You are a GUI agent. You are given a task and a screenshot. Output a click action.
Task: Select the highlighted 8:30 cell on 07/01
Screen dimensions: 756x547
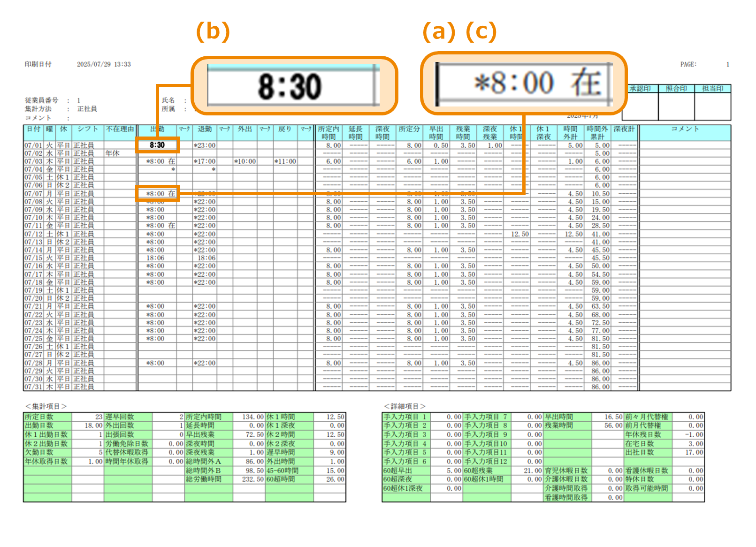tap(157, 145)
